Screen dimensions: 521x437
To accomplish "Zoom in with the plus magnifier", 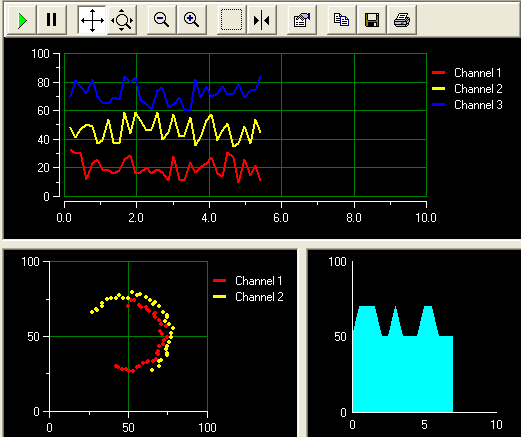I will coord(192,20).
